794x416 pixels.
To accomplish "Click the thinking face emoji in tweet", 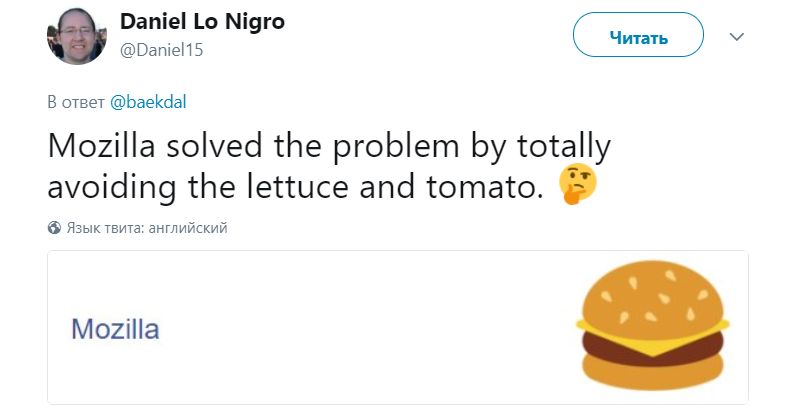I will 578,184.
